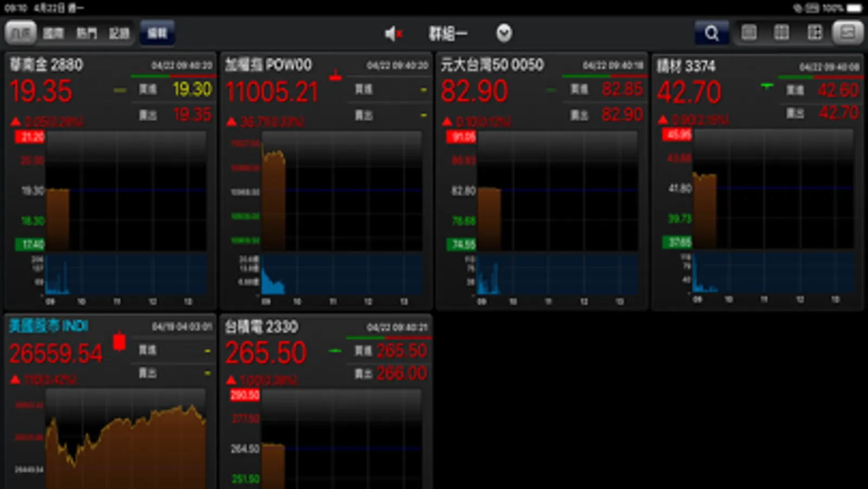Click the 群組一 group title
The image size is (868, 489).
[x=448, y=34]
